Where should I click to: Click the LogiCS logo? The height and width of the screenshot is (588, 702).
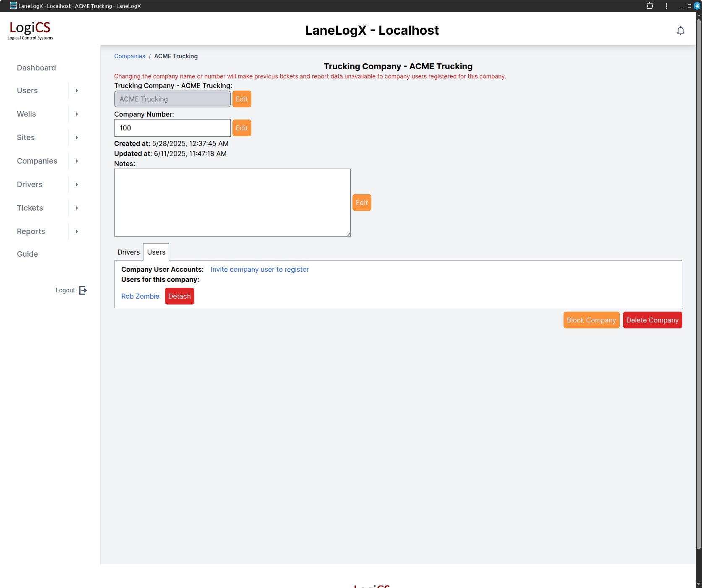coord(30,30)
